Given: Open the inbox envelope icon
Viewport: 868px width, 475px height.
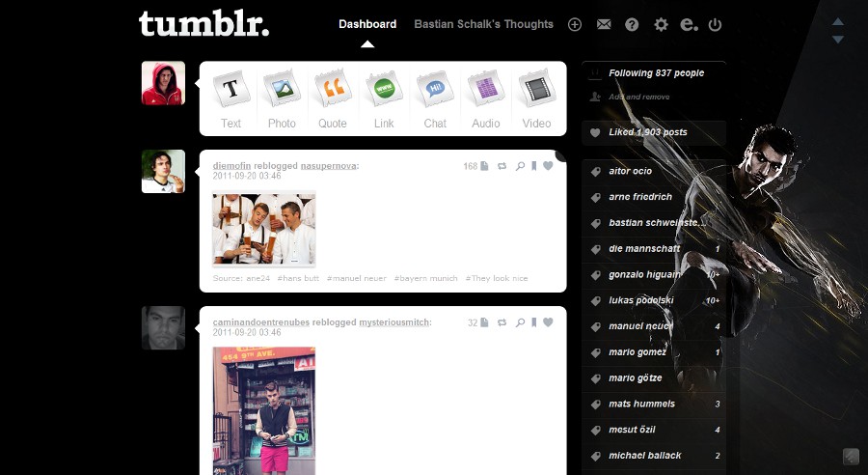Looking at the screenshot, I should pos(604,24).
